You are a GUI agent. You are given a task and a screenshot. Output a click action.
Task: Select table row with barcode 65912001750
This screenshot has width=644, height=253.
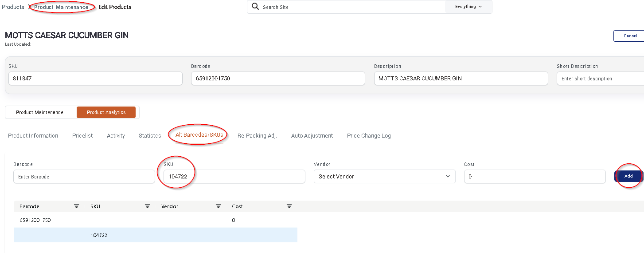tap(155, 220)
